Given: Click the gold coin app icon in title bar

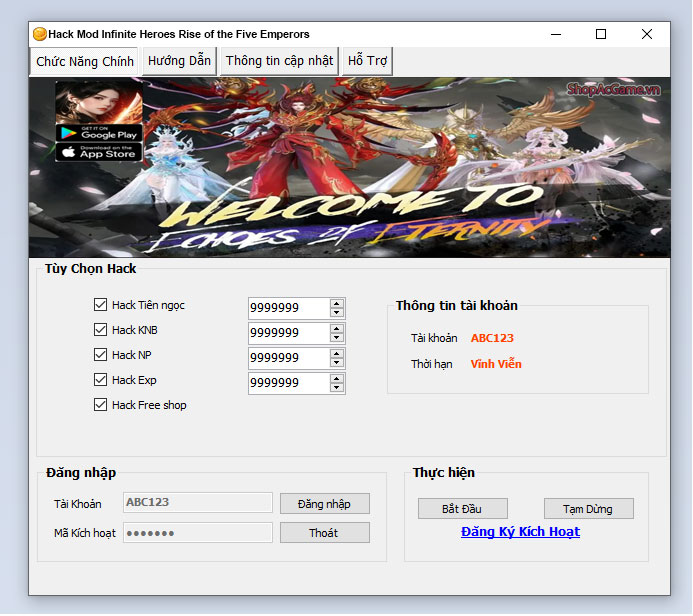Looking at the screenshot, I should tap(39, 34).
